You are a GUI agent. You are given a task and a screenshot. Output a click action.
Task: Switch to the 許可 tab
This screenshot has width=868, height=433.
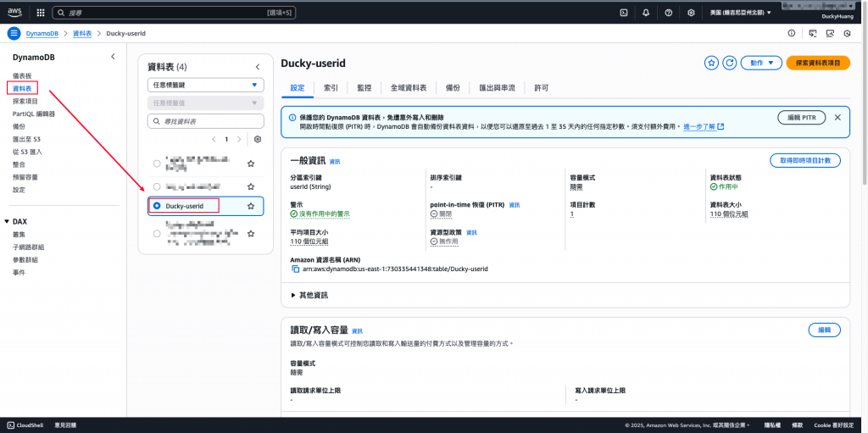click(x=542, y=87)
